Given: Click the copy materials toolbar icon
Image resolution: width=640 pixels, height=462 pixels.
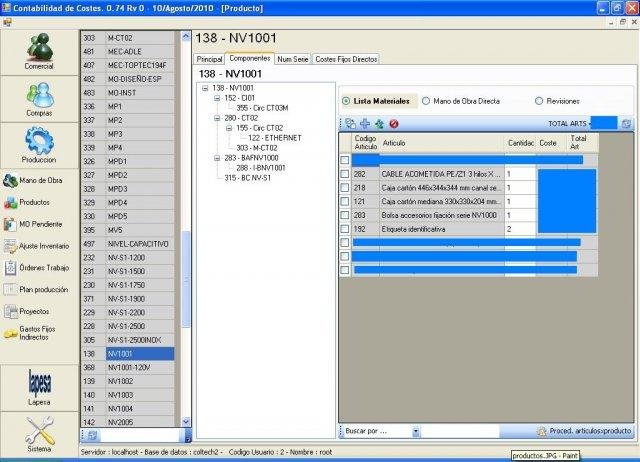Looking at the screenshot, I should tap(350, 124).
